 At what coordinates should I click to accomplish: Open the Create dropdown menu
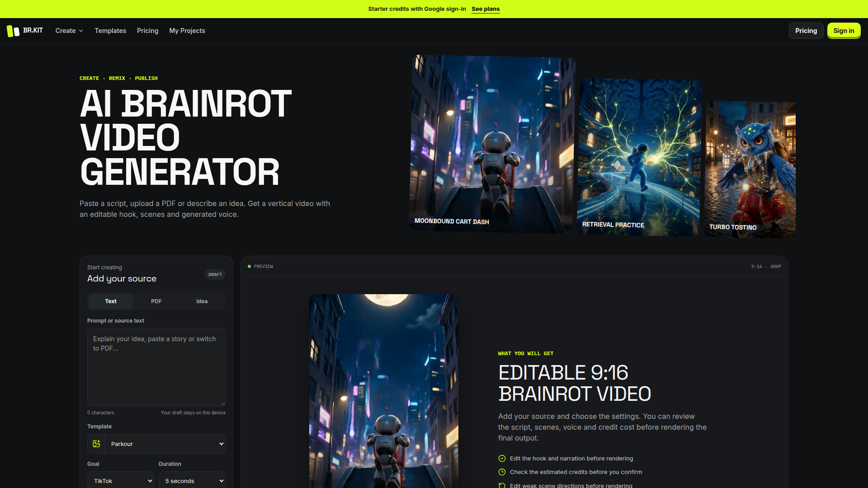click(69, 31)
